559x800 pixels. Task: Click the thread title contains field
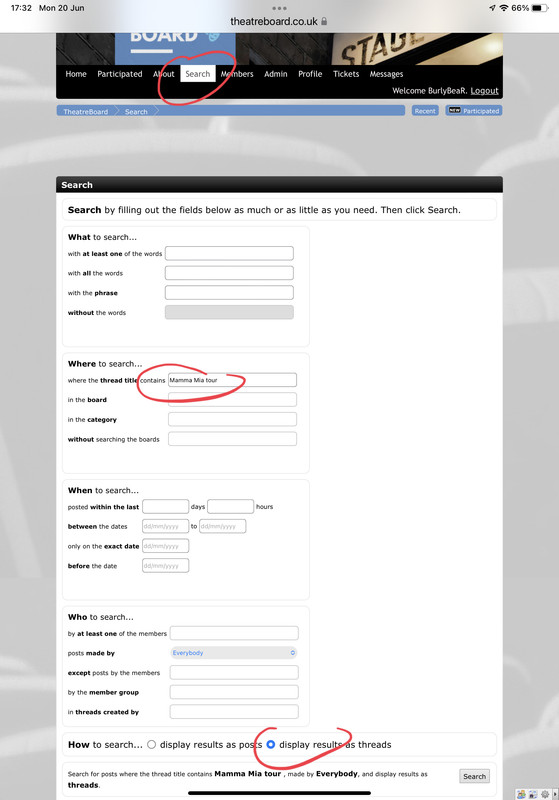(232, 380)
